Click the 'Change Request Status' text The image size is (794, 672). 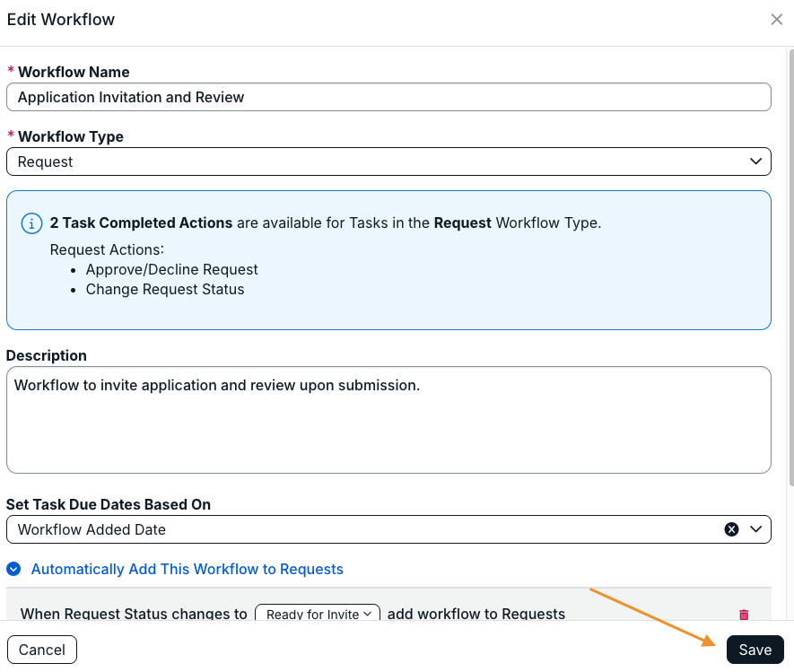tap(165, 289)
